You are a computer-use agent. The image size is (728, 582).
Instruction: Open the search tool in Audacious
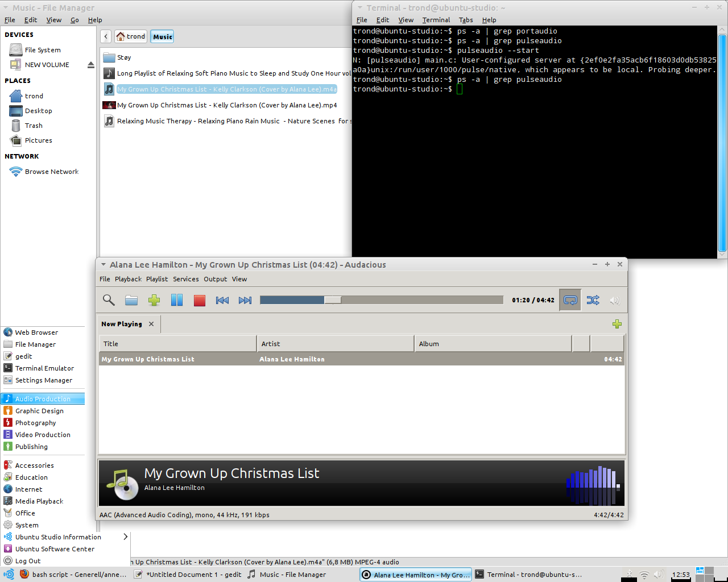[109, 300]
